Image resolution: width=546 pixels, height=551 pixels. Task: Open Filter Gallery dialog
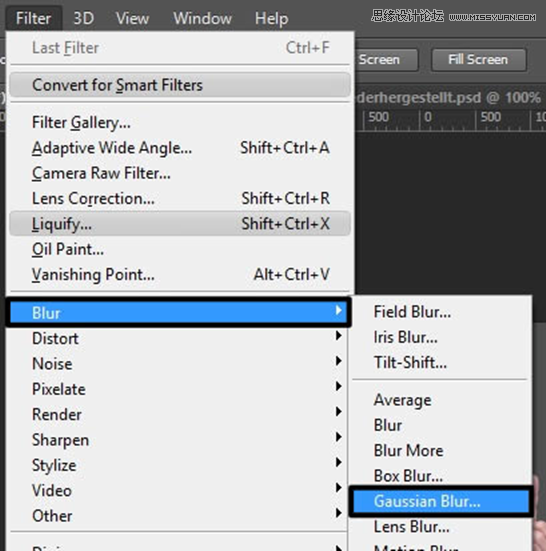click(180, 123)
